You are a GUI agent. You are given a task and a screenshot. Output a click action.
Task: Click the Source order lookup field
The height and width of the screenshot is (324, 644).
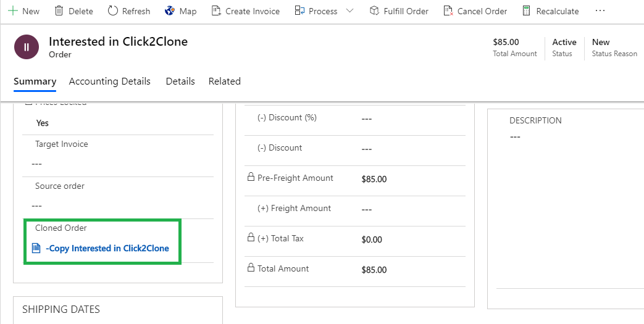(x=117, y=206)
